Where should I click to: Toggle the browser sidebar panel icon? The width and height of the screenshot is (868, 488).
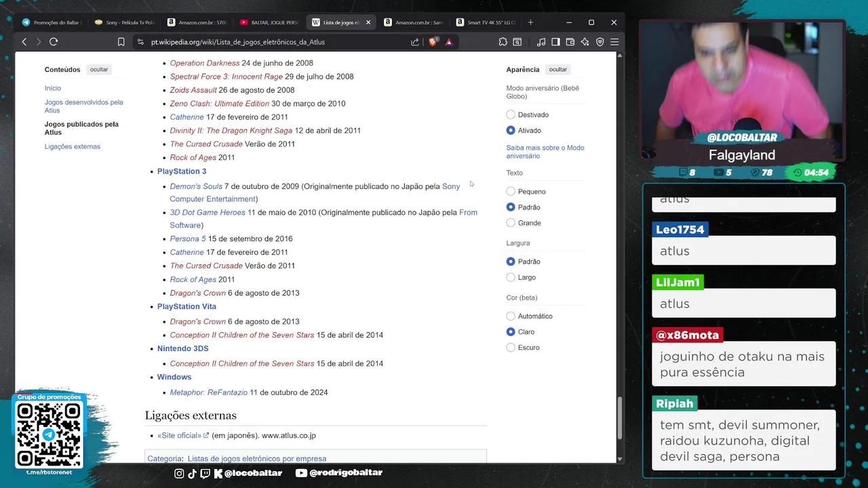coord(555,42)
